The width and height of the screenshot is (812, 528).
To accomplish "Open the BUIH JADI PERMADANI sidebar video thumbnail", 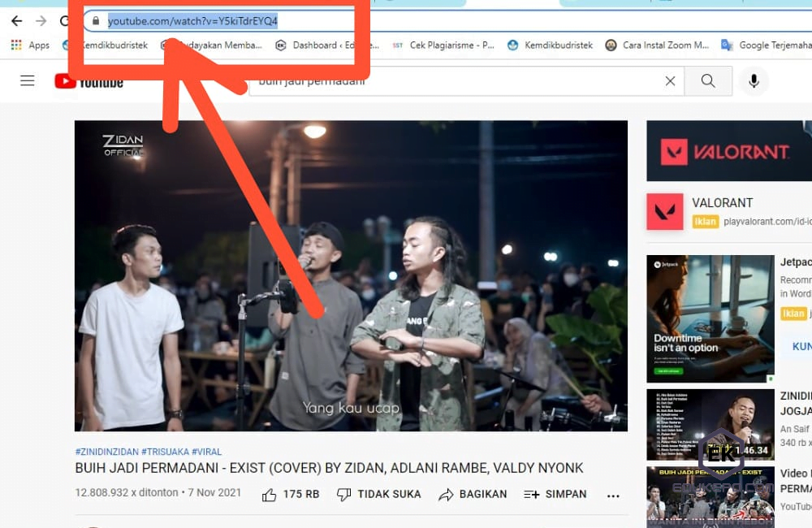I will pyautogui.click(x=710, y=496).
